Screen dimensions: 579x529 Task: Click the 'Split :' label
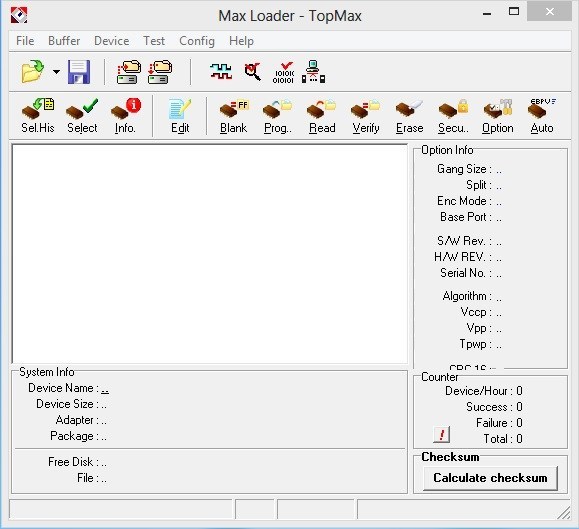click(479, 185)
